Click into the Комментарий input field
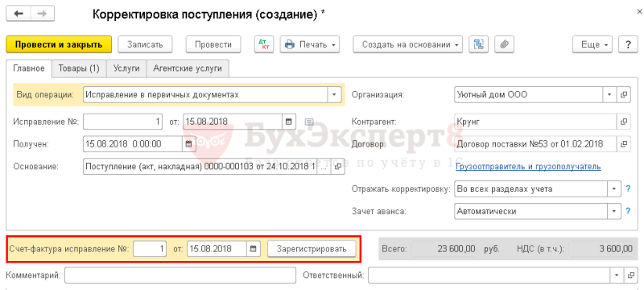The height and width of the screenshot is (290, 644). pos(180,275)
